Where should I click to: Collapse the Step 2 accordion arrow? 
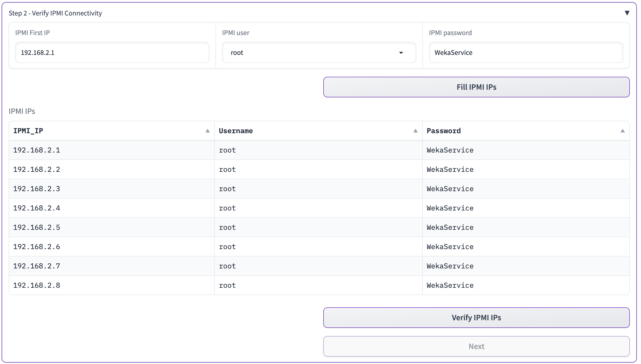pyautogui.click(x=627, y=13)
